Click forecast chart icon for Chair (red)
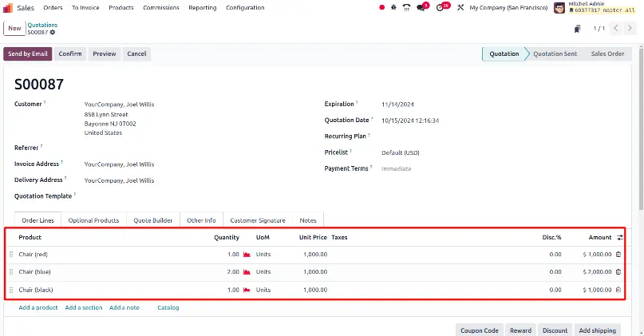 point(247,255)
